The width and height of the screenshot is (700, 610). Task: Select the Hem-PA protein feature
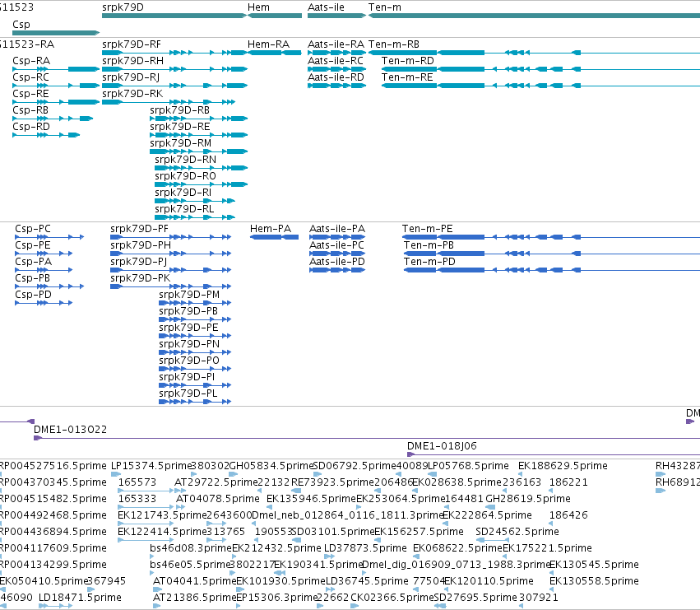pos(274,237)
